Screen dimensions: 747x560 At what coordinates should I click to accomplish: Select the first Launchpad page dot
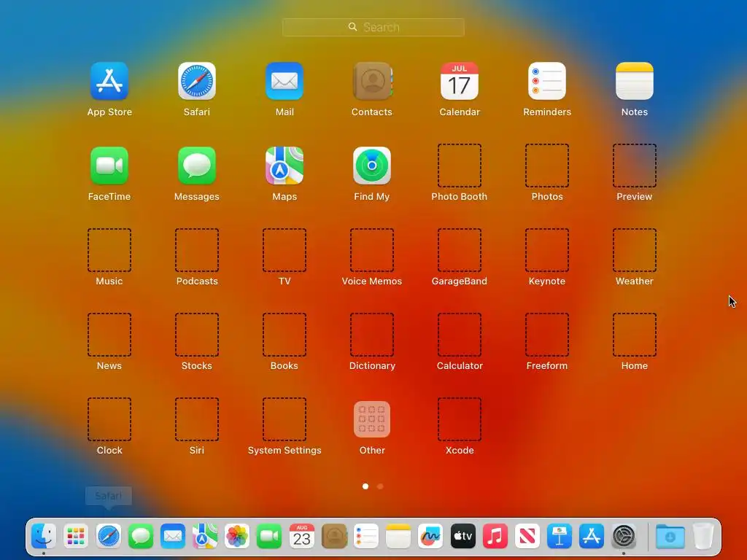pos(365,486)
